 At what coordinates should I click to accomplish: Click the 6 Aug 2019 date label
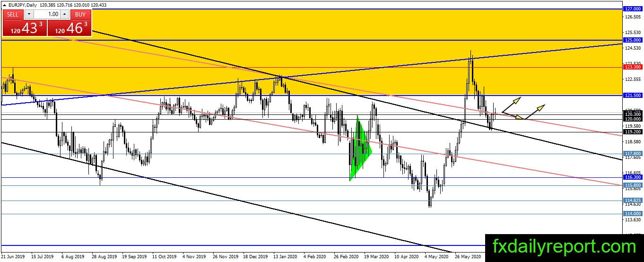click(73, 258)
